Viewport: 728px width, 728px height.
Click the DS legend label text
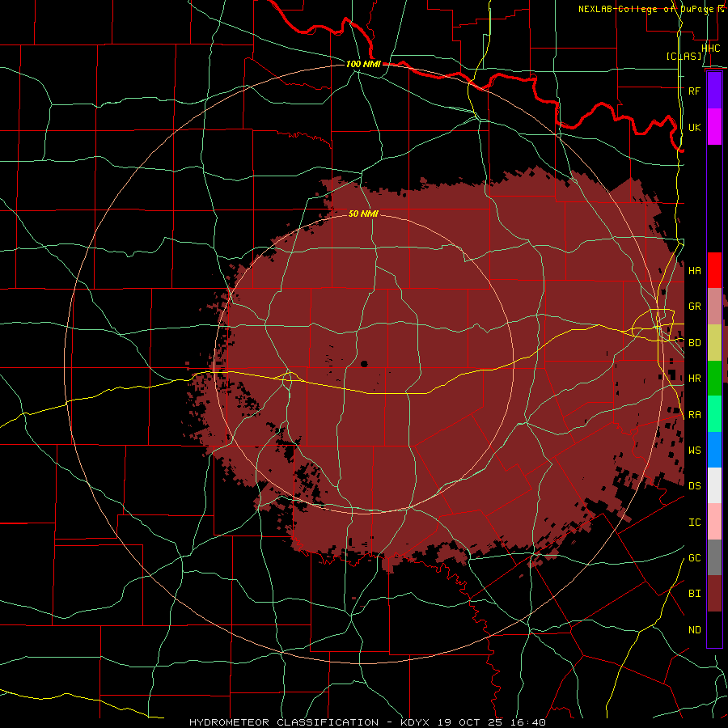point(695,486)
